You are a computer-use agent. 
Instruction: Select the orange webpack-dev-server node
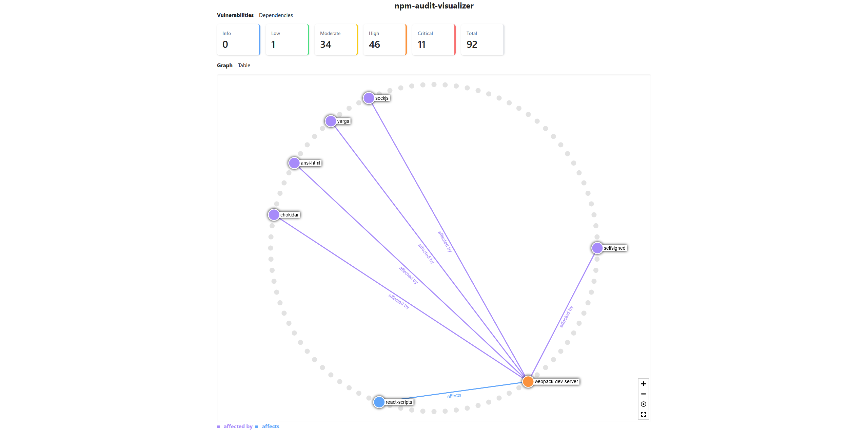point(528,381)
